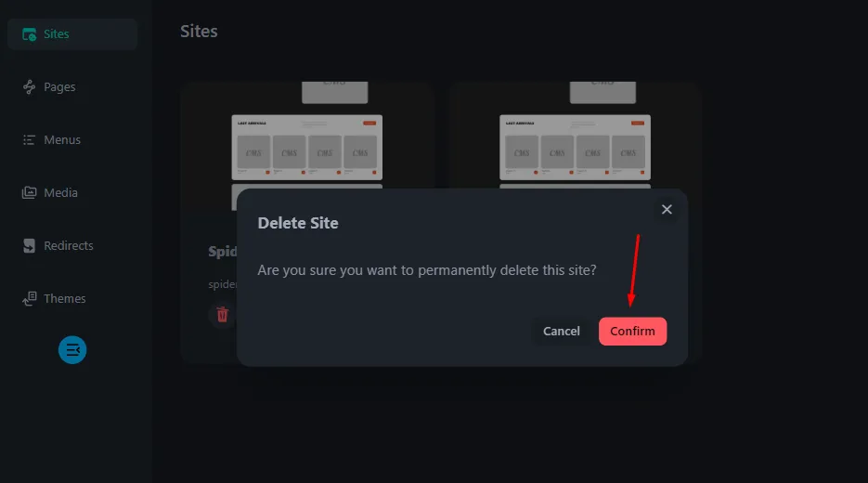
Task: Click the Media gallery icon
Action: point(30,193)
